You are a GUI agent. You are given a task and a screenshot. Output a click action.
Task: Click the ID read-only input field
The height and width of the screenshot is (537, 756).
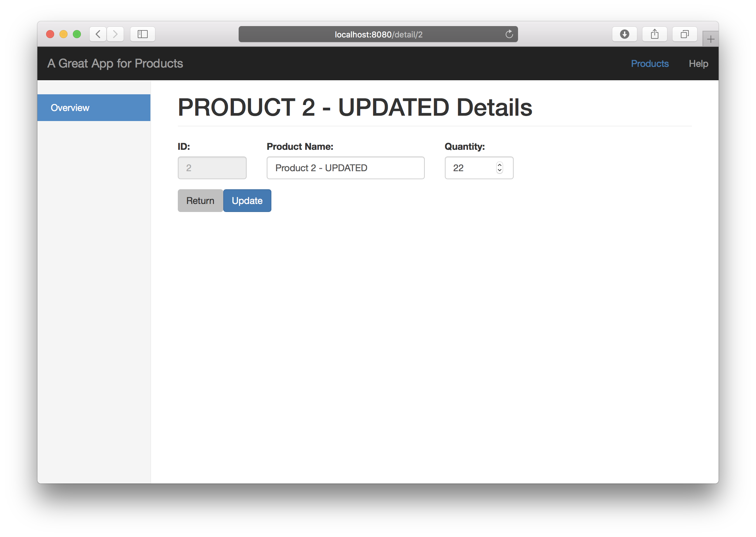(213, 168)
